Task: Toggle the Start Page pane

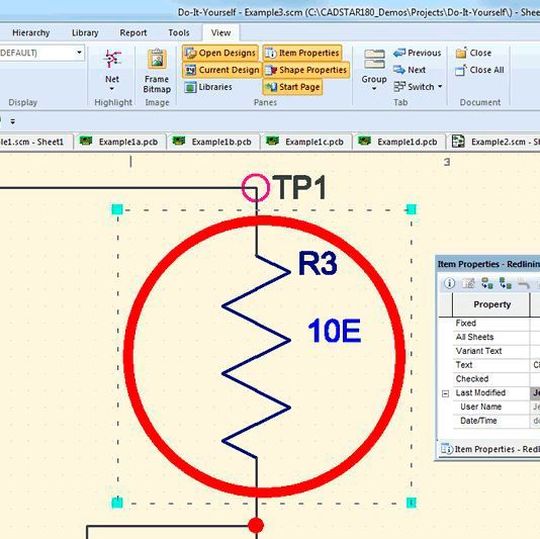Action: (293, 87)
